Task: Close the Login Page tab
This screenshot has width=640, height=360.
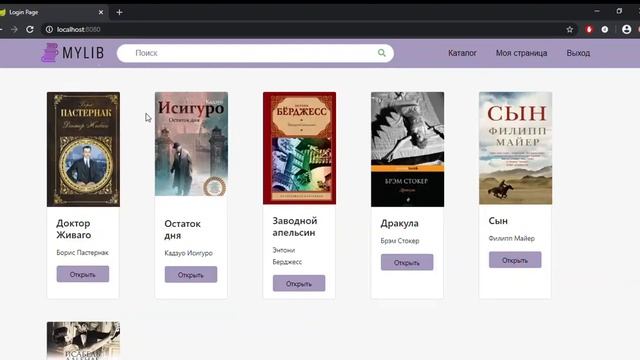Action: pos(101,12)
